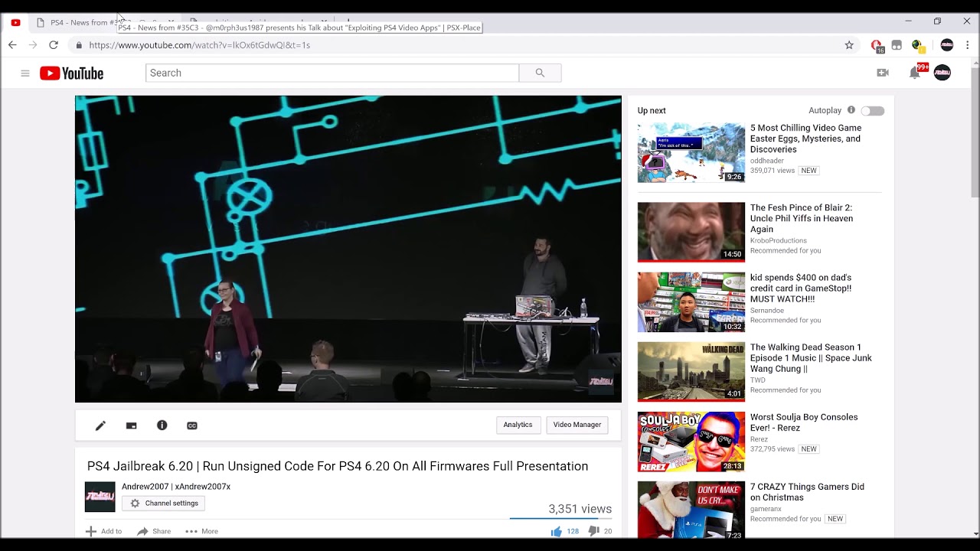This screenshot has height=551, width=980.
Task: Open the Chrome three-dot menu
Action: pos(968,45)
